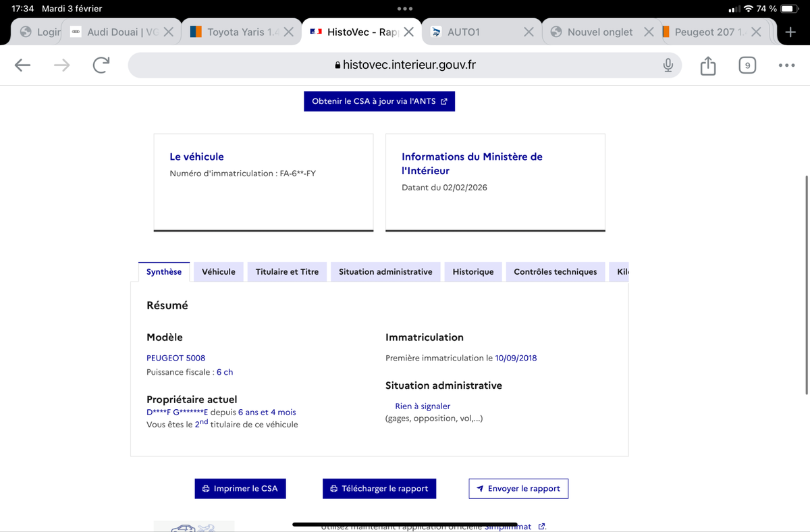Go forward with the browser forward arrow

(x=61, y=65)
